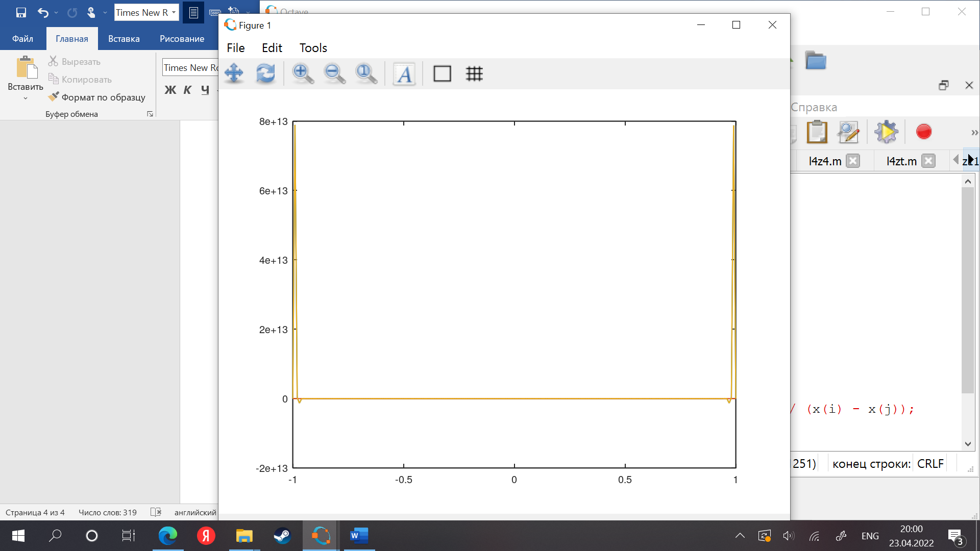Undo last action in Word
Screen dimensions: 980x551
point(43,12)
